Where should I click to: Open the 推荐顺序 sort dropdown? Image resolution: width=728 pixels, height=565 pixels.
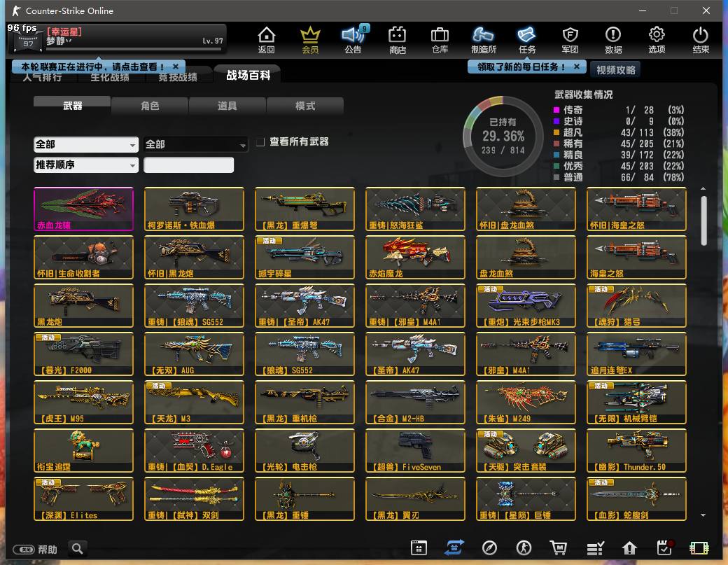(86, 165)
